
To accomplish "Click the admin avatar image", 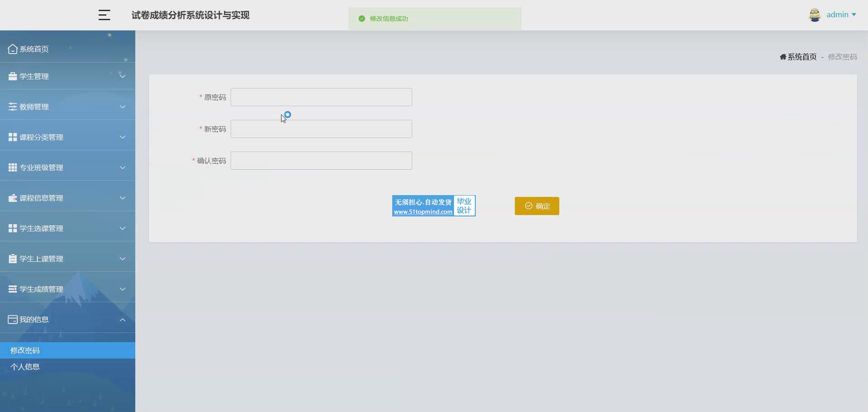I will click(x=815, y=15).
